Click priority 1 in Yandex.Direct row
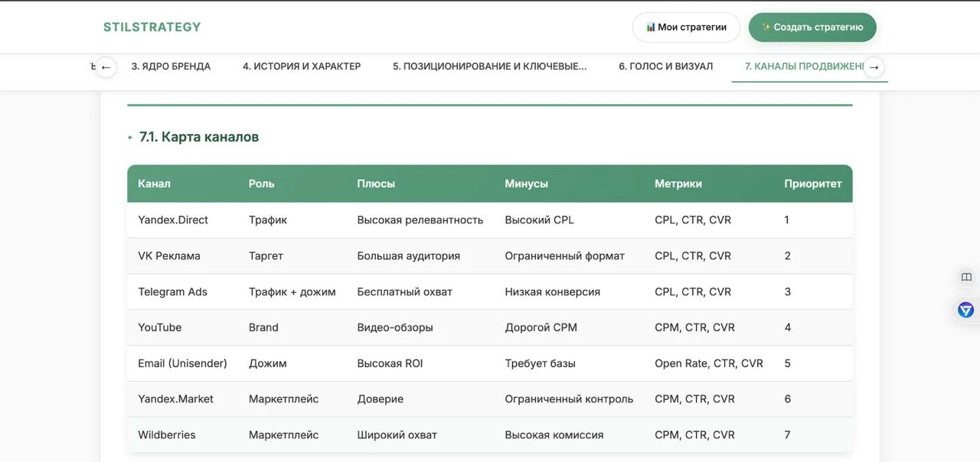 point(787,220)
